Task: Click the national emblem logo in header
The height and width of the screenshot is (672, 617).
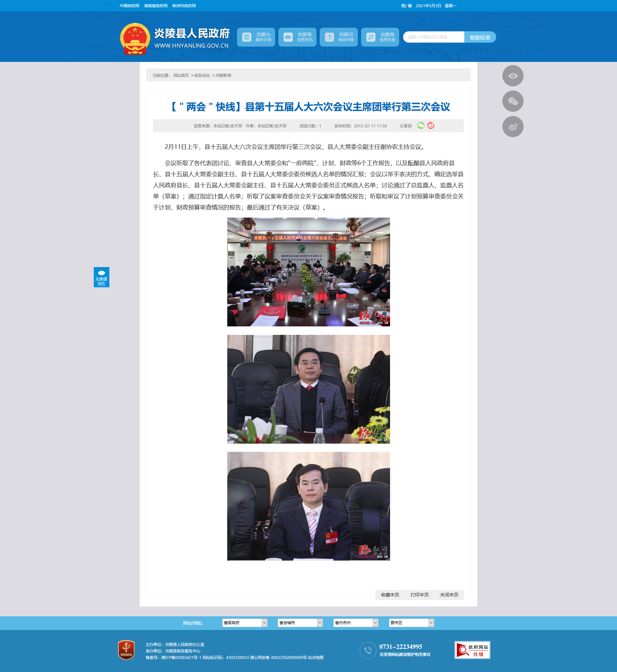Action: (x=135, y=38)
